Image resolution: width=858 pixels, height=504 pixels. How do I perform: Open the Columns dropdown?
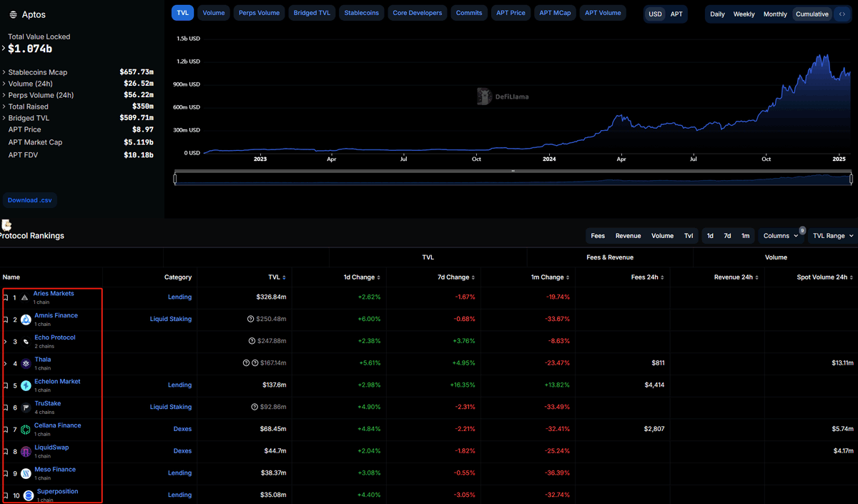point(781,236)
